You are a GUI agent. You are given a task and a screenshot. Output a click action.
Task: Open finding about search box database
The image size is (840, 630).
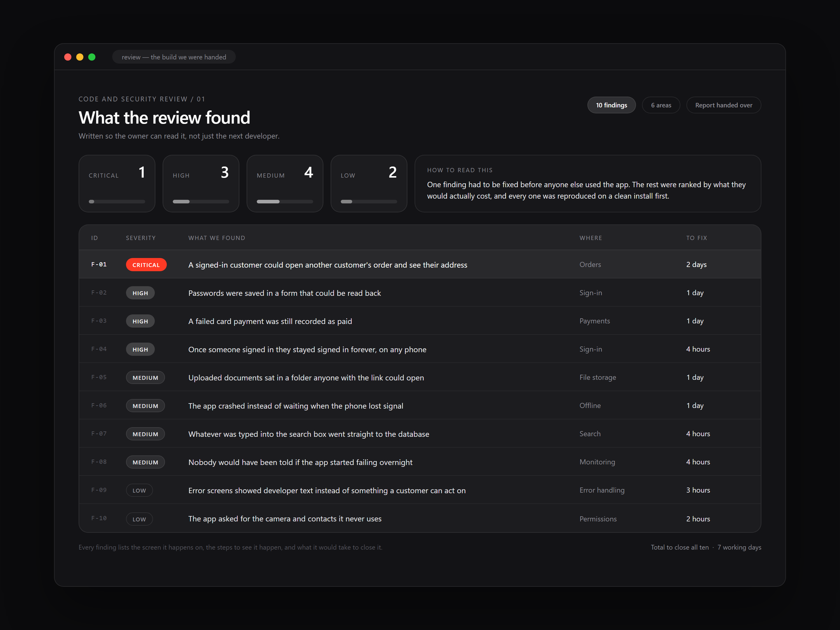click(x=309, y=434)
